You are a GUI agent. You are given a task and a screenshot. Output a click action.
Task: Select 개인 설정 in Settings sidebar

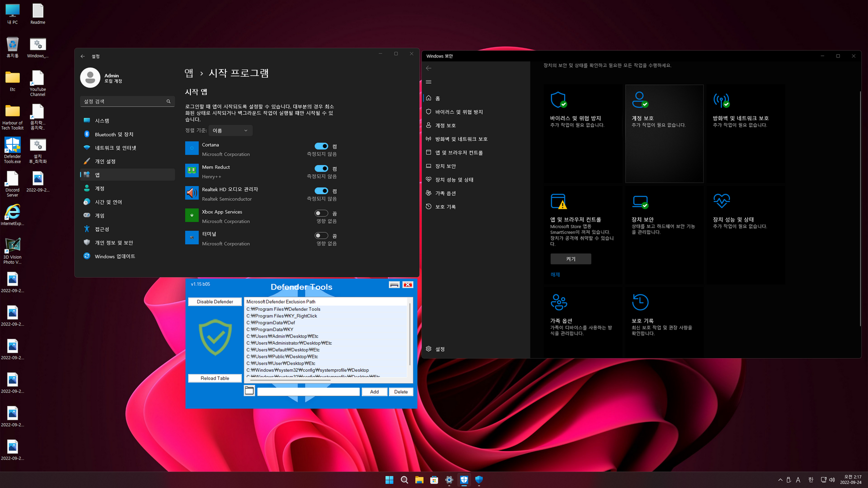click(127, 161)
